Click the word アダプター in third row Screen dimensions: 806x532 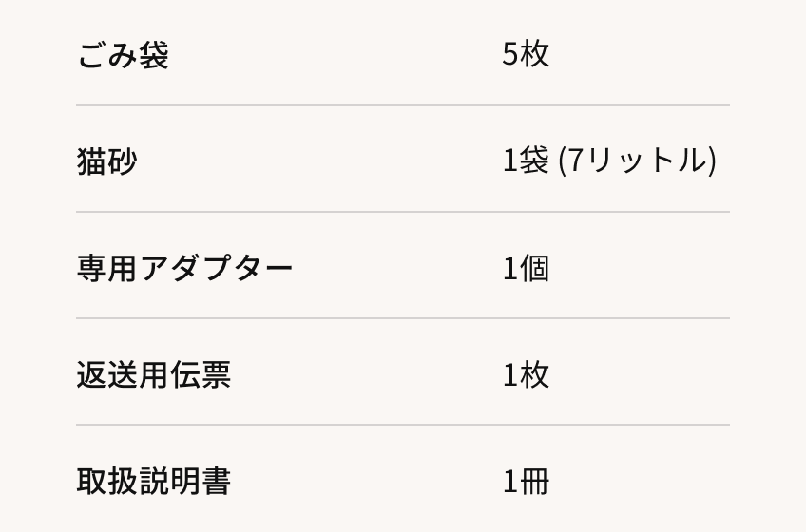216,268
